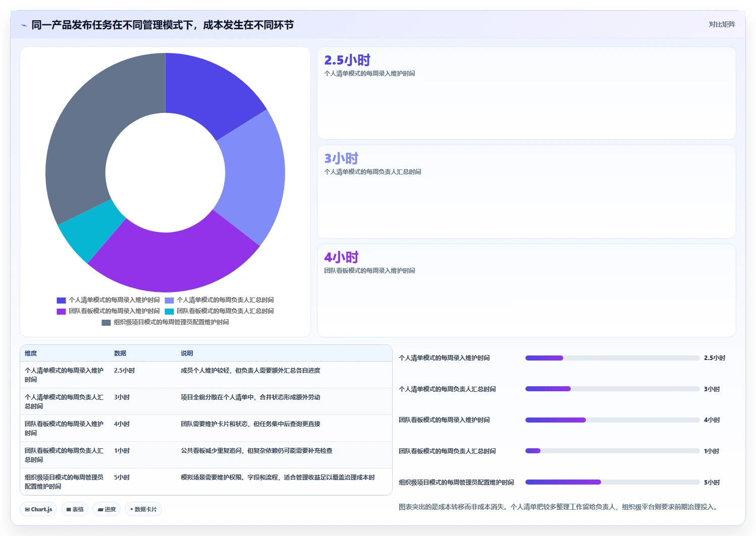Click table cell 1小时 in data column

point(122,451)
